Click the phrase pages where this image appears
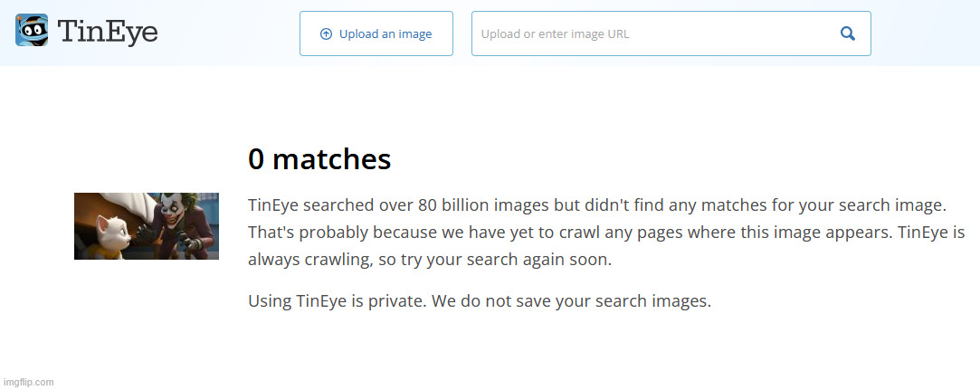The height and width of the screenshot is (390, 980). (757, 233)
